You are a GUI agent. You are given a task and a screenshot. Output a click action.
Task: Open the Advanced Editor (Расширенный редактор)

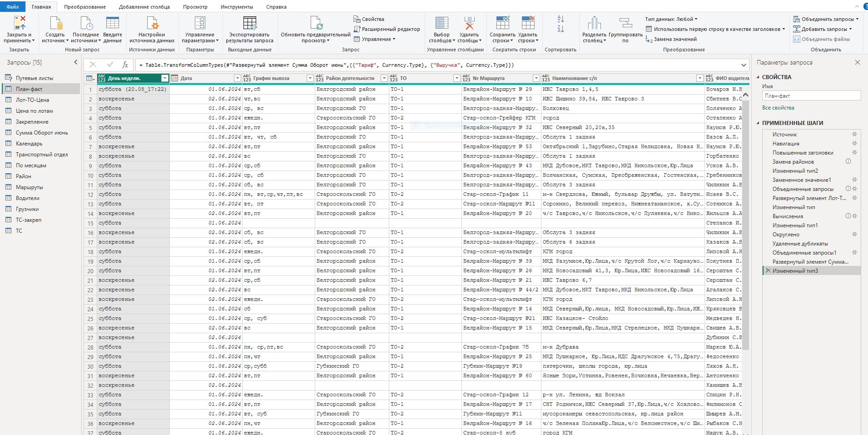pos(387,29)
